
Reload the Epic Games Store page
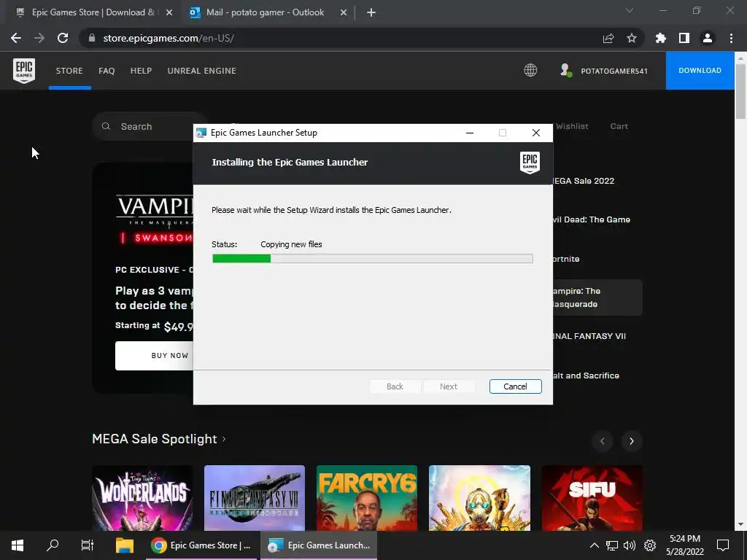pyautogui.click(x=63, y=38)
